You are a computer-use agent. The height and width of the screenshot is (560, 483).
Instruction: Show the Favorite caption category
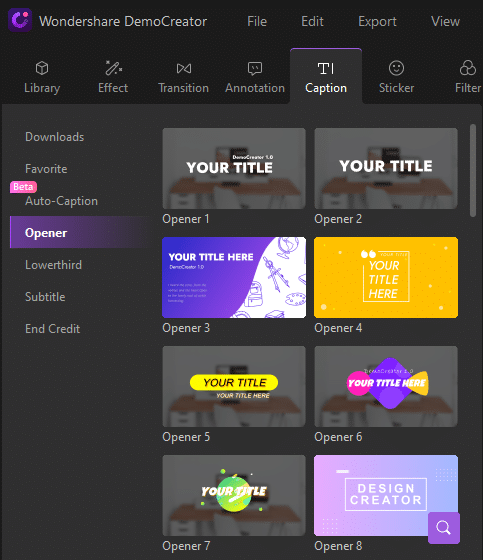[x=46, y=169]
